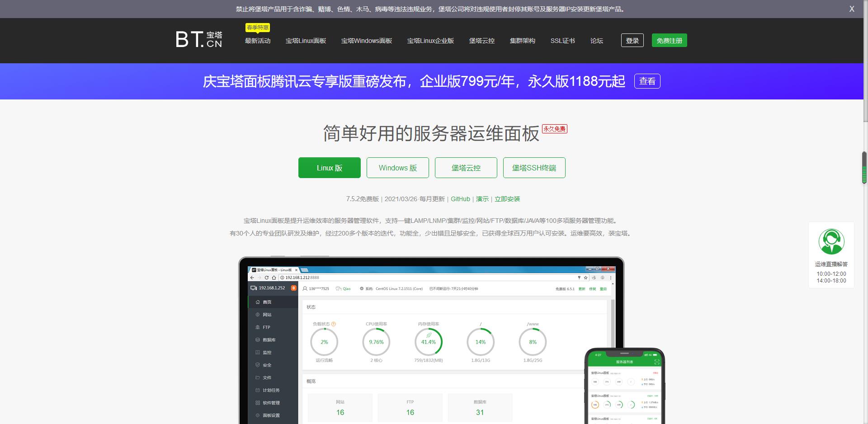868x424 pixels.
Task: Click the phone mockup image
Action: pos(625,386)
